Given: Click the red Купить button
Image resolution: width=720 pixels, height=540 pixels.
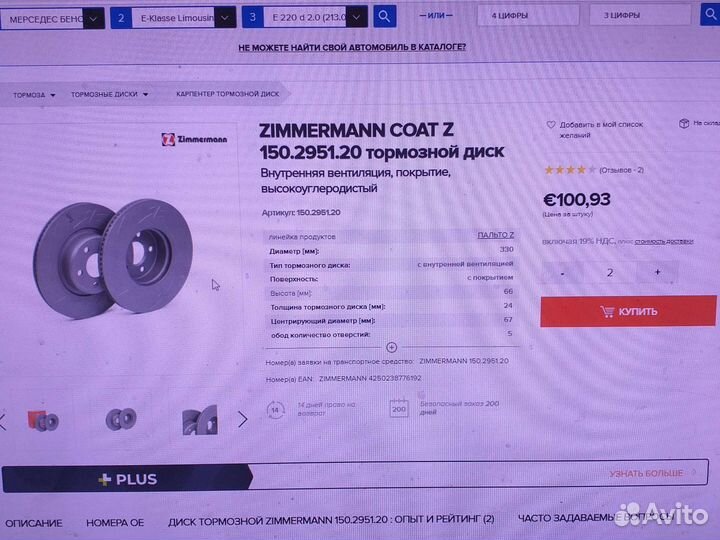Looking at the screenshot, I should tap(628, 311).
